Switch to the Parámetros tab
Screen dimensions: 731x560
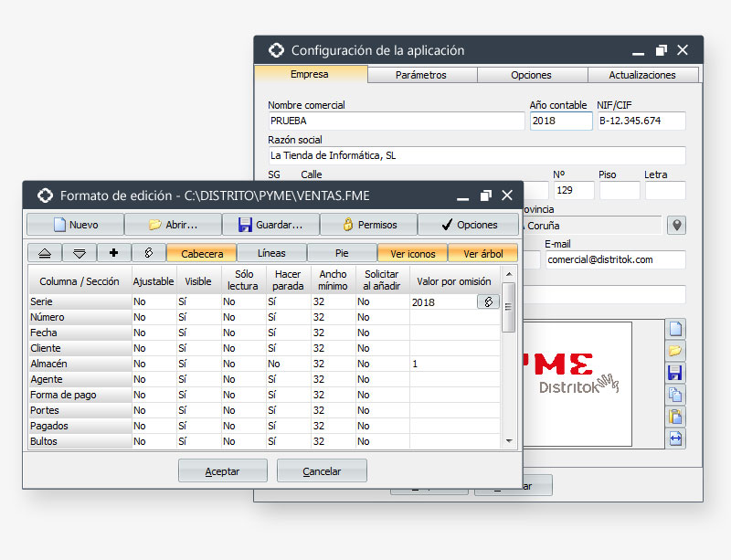click(421, 75)
